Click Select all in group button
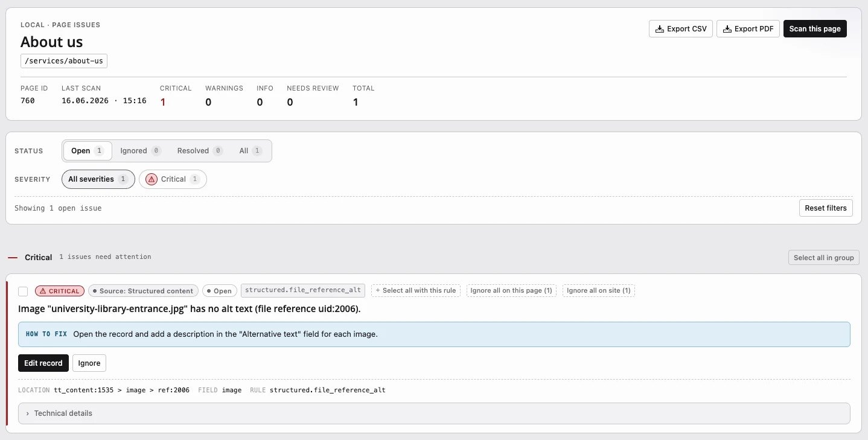The height and width of the screenshot is (440, 868). pos(823,258)
